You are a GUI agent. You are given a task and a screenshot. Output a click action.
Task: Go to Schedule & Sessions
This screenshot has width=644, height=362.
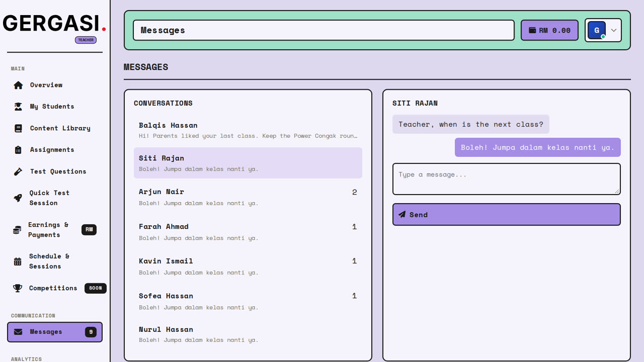pyautogui.click(x=55, y=261)
